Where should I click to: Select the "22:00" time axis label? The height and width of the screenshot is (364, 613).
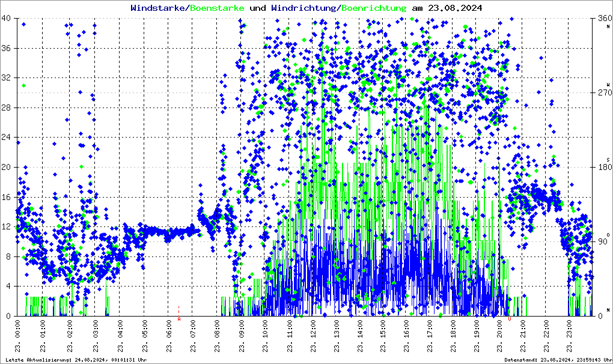coord(546,336)
